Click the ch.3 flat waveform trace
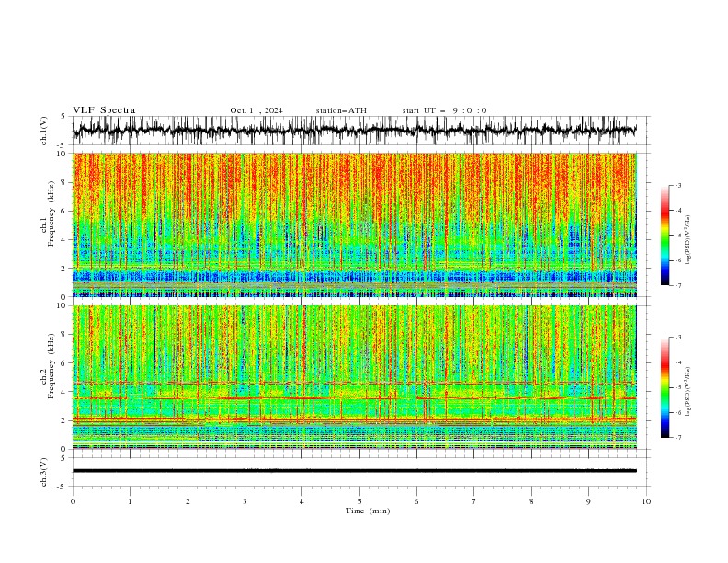The width and height of the screenshot is (728, 563). coord(354,471)
